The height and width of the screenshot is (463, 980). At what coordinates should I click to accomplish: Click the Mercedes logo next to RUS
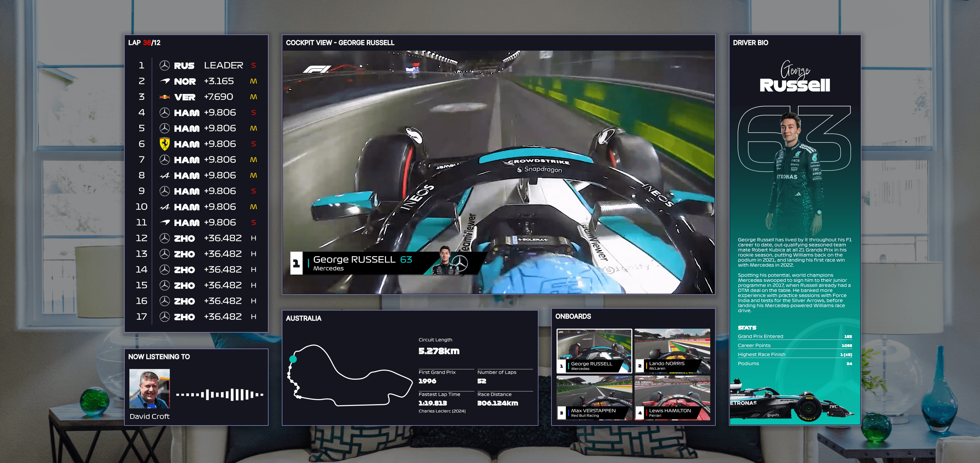(x=164, y=65)
